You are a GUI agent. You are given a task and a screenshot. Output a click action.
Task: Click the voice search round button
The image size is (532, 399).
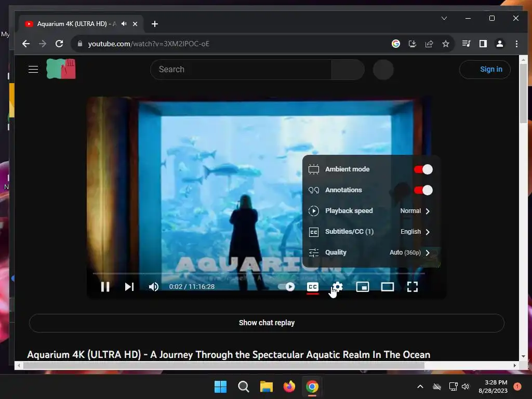pos(383,70)
